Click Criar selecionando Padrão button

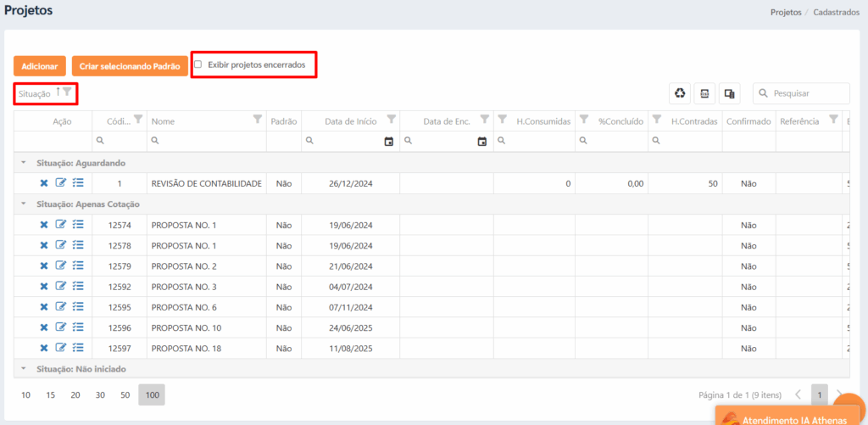click(x=130, y=66)
